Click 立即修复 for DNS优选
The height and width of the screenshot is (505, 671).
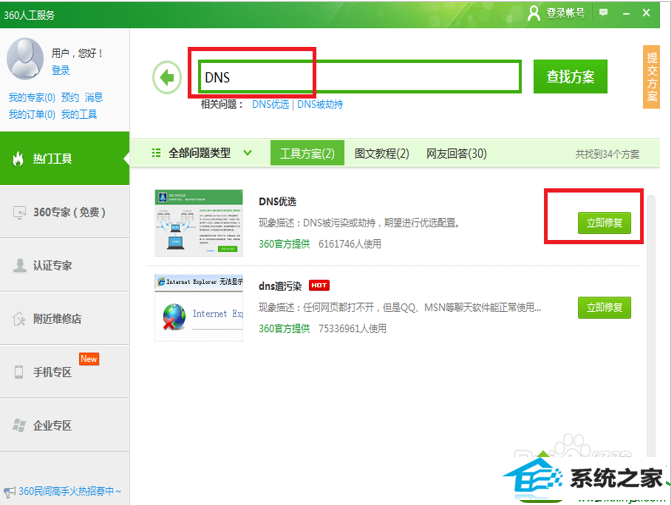604,223
